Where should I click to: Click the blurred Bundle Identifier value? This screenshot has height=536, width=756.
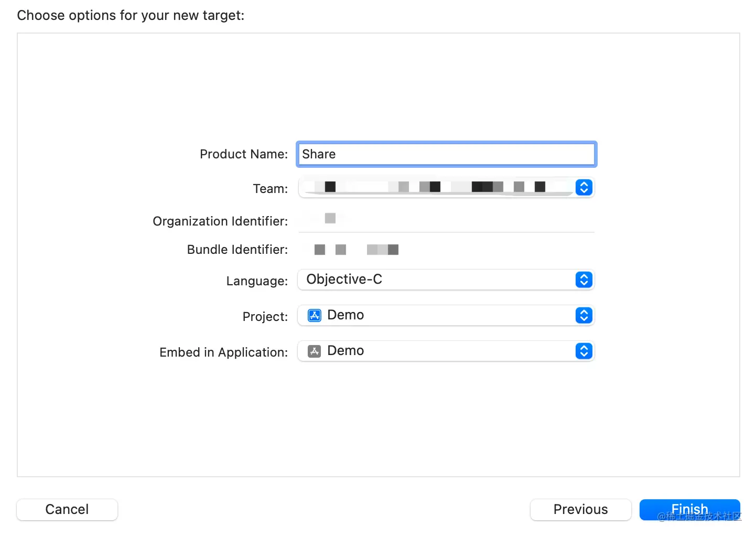pos(357,250)
